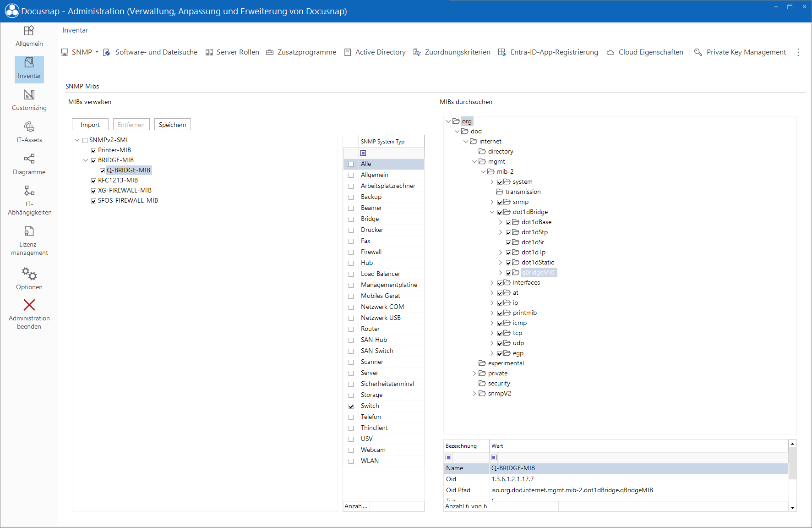Click the Server Rollen icon
Image resolution: width=812 pixels, height=528 pixels.
209,52
